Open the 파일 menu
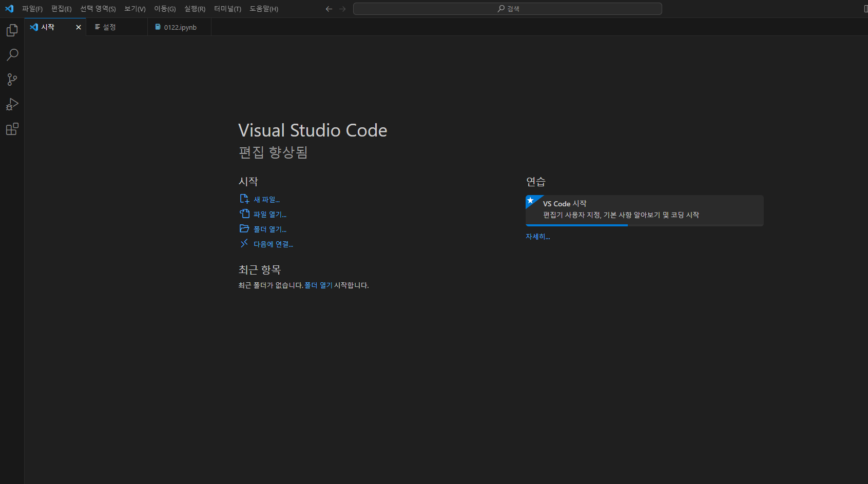The height and width of the screenshot is (484, 868). point(32,9)
